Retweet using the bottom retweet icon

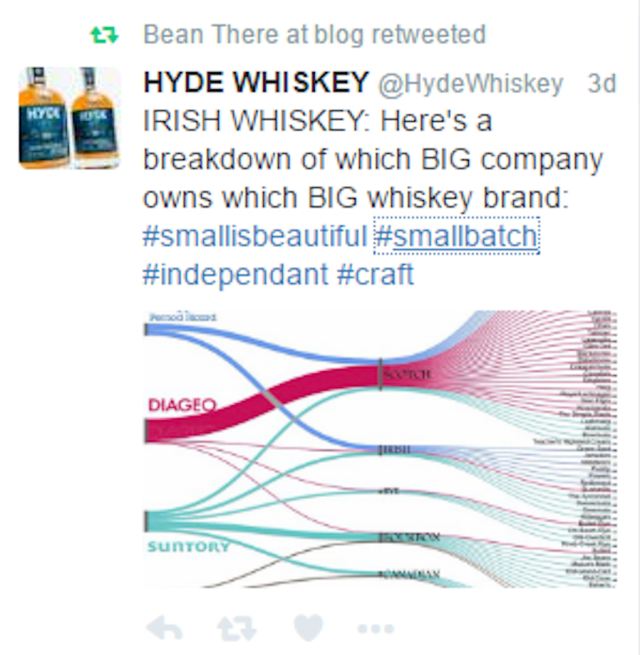point(236,628)
